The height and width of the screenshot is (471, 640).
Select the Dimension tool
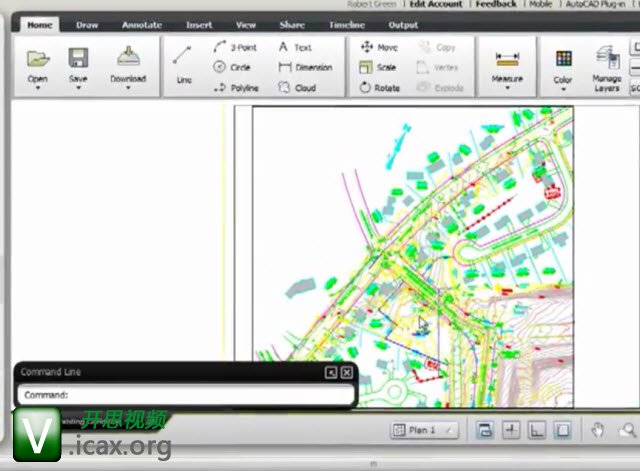(305, 67)
